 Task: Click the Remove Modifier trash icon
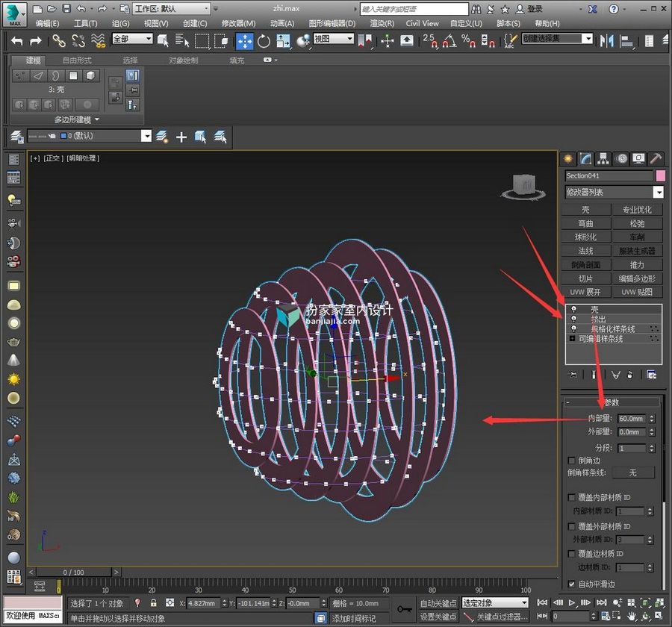tap(629, 375)
